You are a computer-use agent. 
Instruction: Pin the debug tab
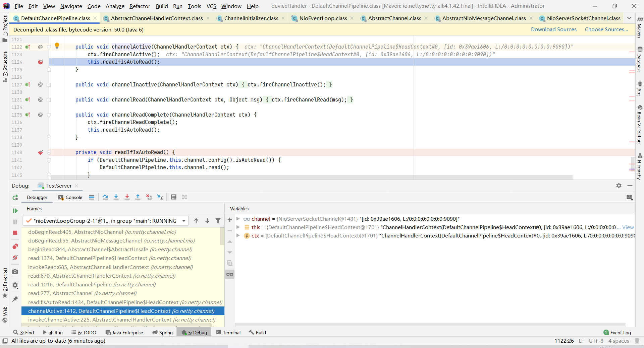15,299
